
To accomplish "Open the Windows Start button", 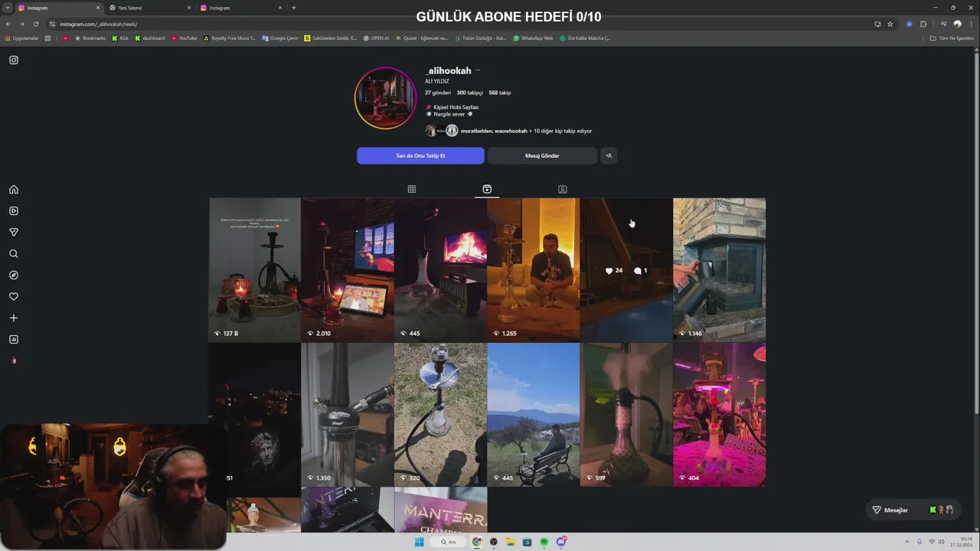I will click(419, 542).
